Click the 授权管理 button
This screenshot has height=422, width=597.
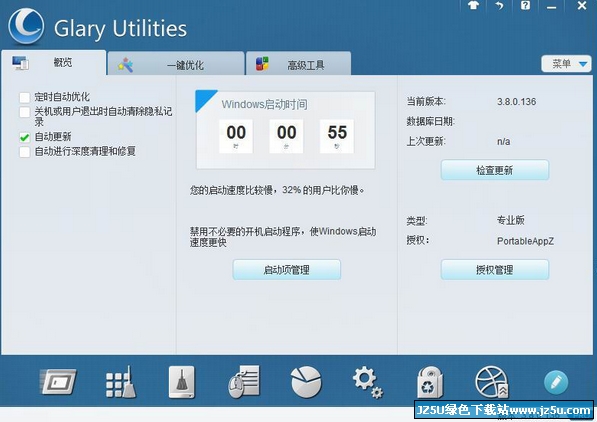point(495,270)
